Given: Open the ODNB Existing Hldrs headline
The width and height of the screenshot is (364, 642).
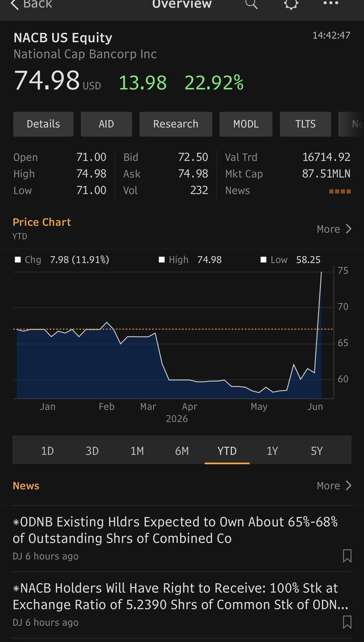Looking at the screenshot, I should point(175,530).
